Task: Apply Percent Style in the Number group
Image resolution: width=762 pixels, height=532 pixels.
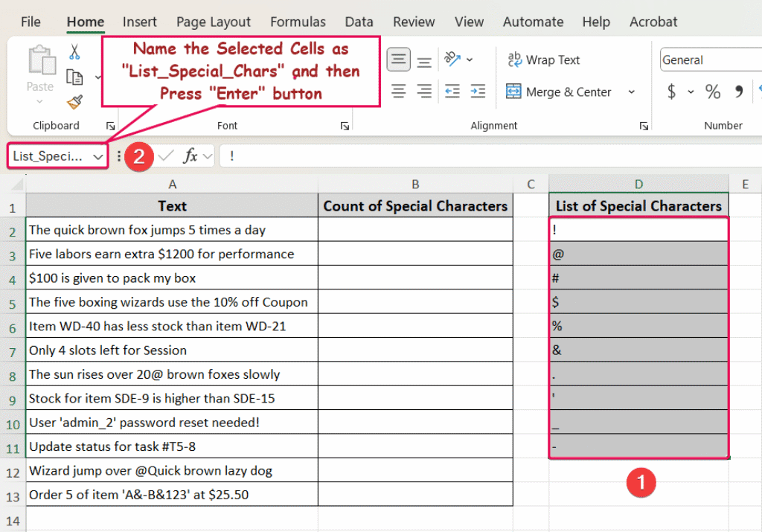Action: coord(712,91)
